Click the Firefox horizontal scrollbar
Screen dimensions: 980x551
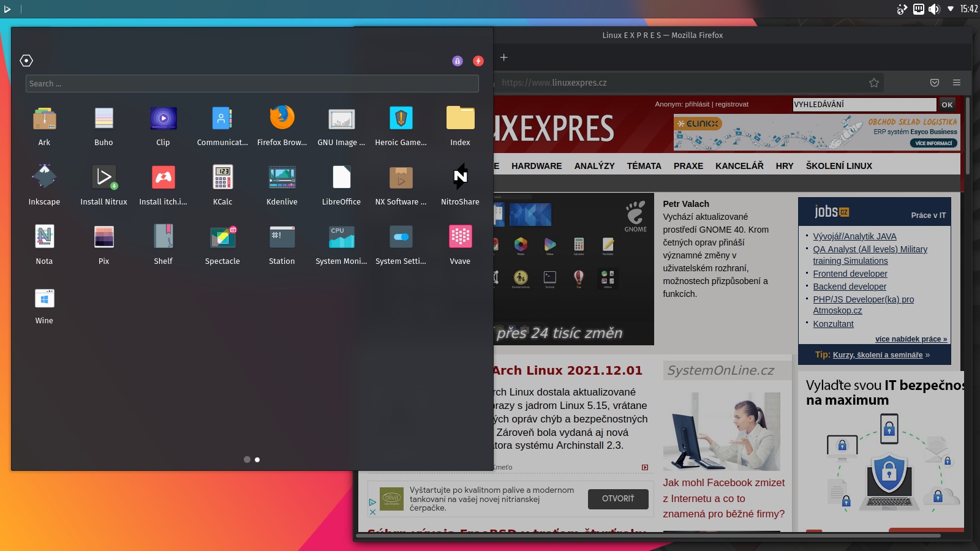click(649, 536)
